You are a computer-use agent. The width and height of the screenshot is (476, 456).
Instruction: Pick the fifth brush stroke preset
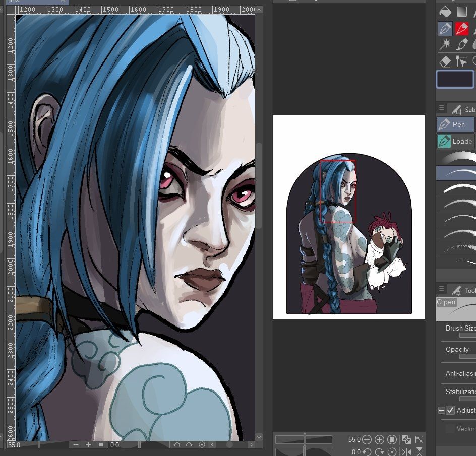pyautogui.click(x=456, y=219)
